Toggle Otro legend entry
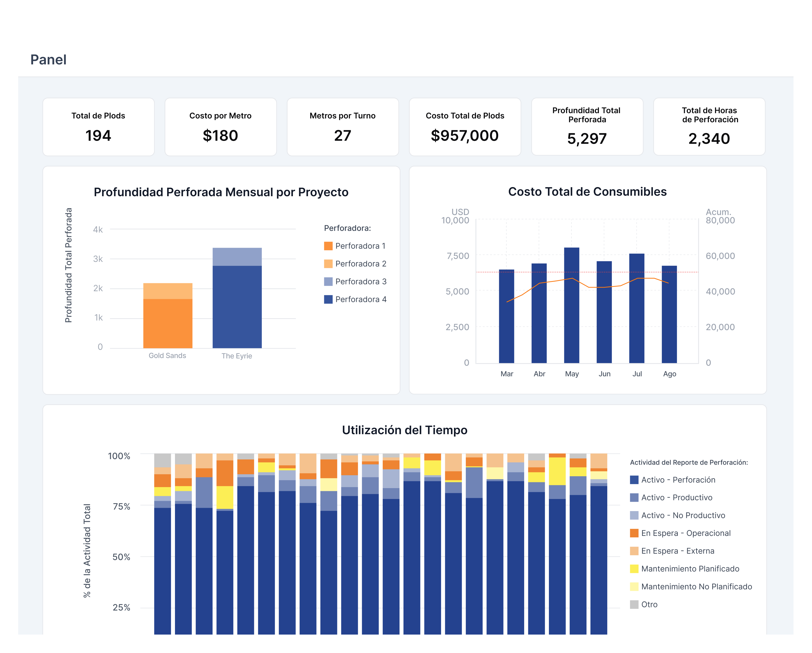Screen dimensions: 812x653 (x=644, y=605)
